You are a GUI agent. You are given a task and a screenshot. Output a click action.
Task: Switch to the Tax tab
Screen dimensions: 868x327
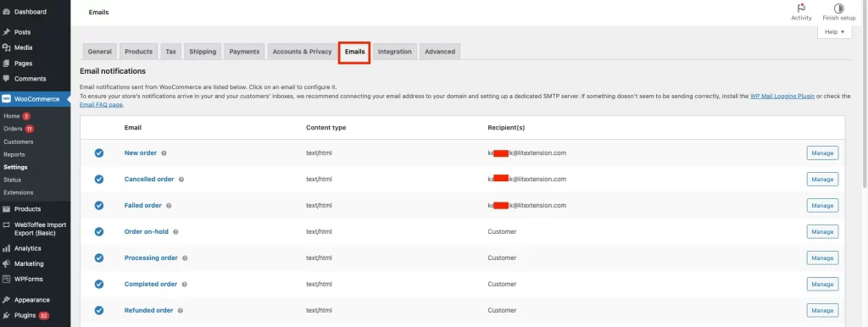point(170,52)
